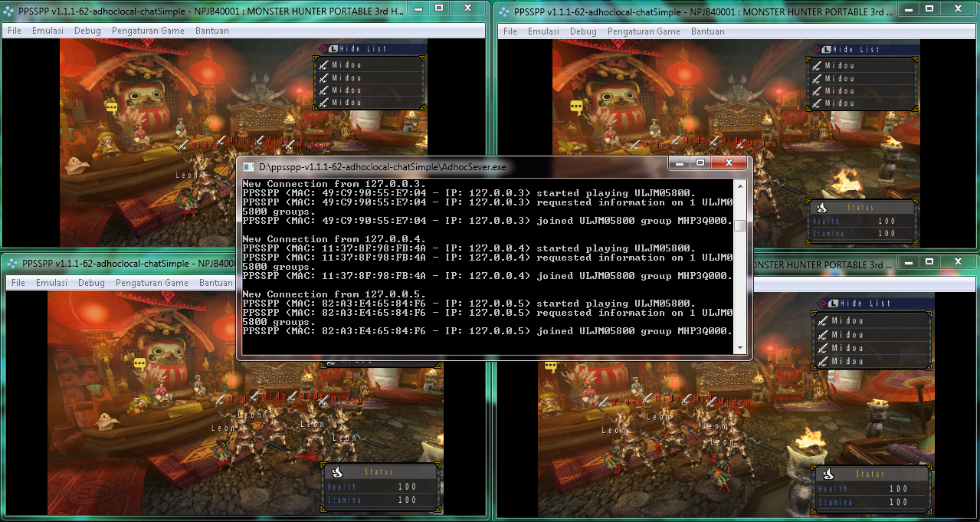The height and width of the screenshot is (522, 980).
Task: Click yellow chat bubble icon in bottom-left game
Action: pos(139,363)
